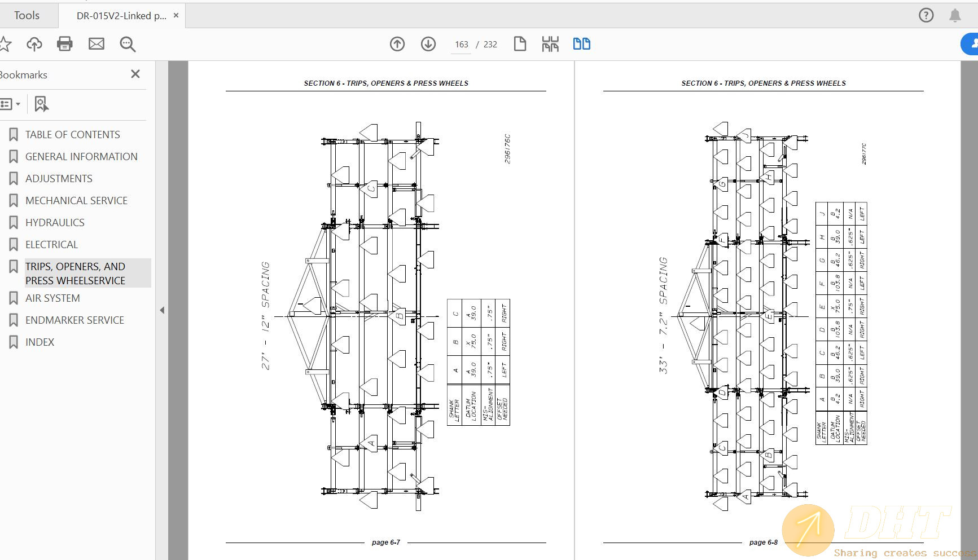Send file by email envelope icon
Screen dimensions: 978x560
97,44
